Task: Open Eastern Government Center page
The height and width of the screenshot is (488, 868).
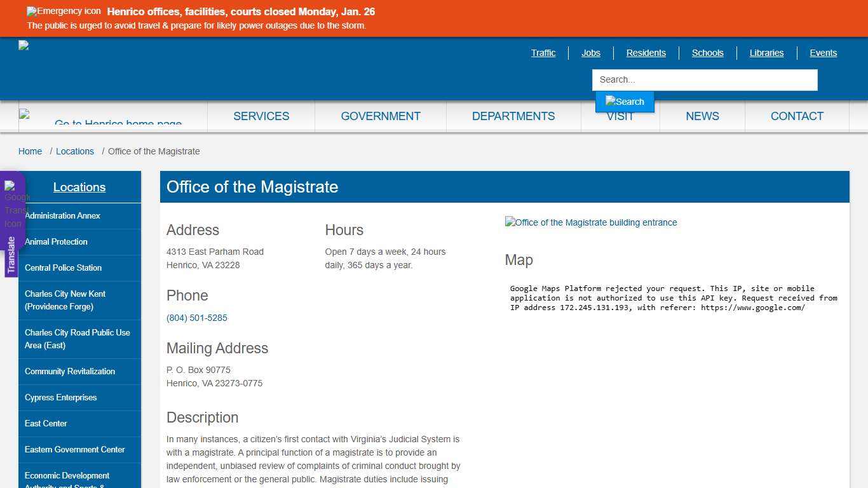Action: 74,449
